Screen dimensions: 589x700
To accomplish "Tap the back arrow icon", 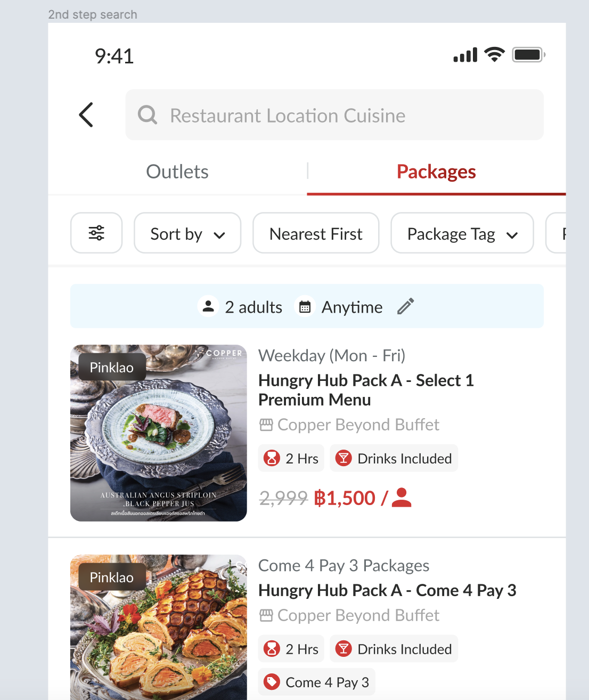I will tap(86, 115).
